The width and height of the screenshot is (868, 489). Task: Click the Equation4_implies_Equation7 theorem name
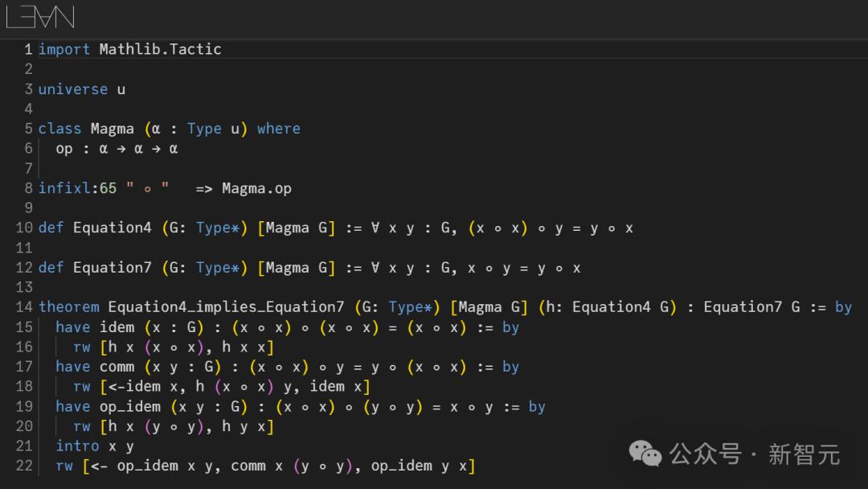coord(226,306)
